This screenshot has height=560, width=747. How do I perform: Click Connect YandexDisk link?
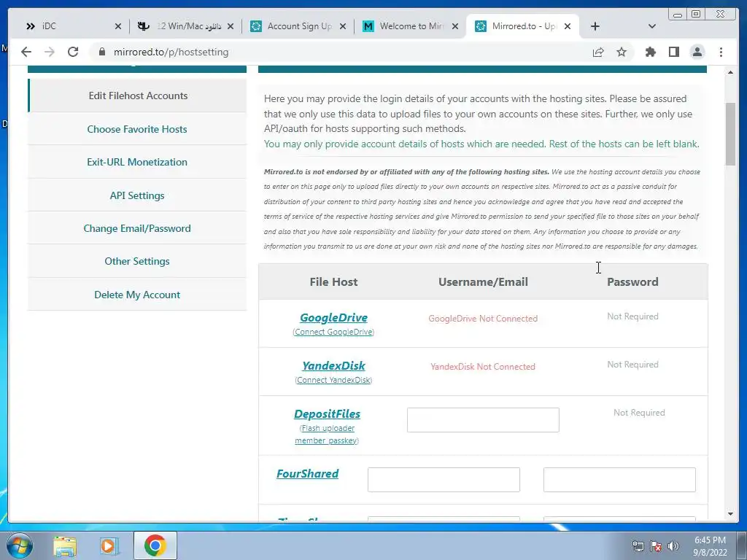pyautogui.click(x=333, y=380)
